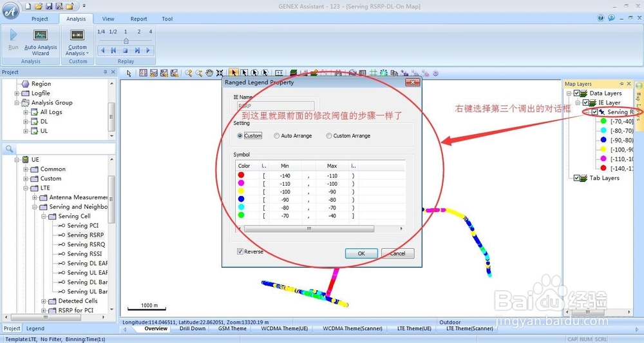Screen dimensions: 644x343
Task: Open the Tool ribbon tab
Action: [x=167, y=19]
